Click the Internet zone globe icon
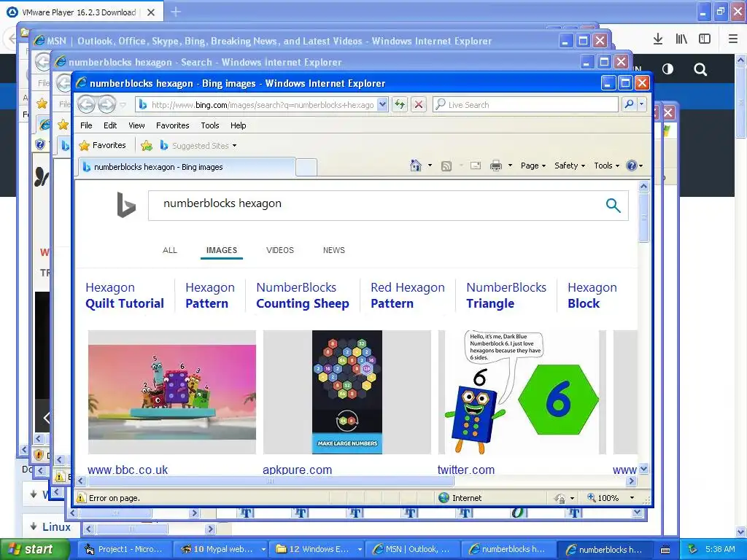 [444, 497]
